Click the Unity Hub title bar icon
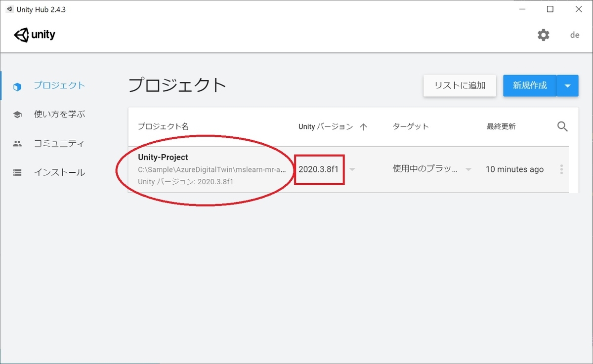Viewport: 593px width, 364px height. [x=10, y=10]
